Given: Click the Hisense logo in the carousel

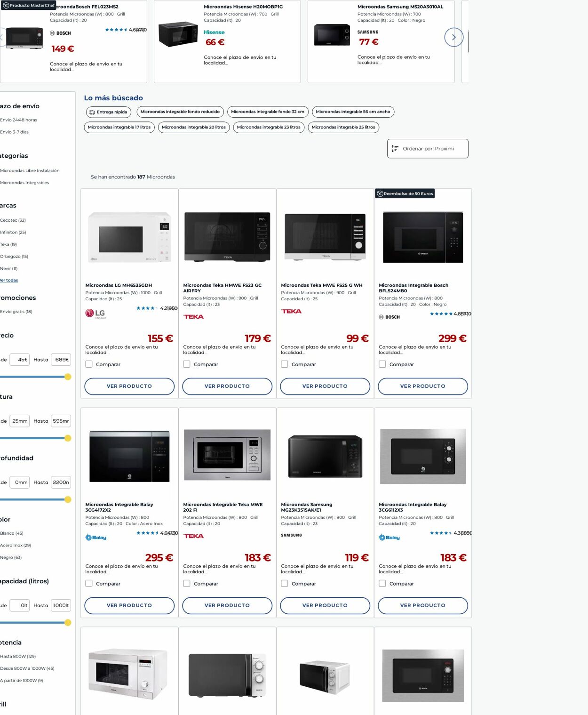Looking at the screenshot, I should (x=214, y=32).
